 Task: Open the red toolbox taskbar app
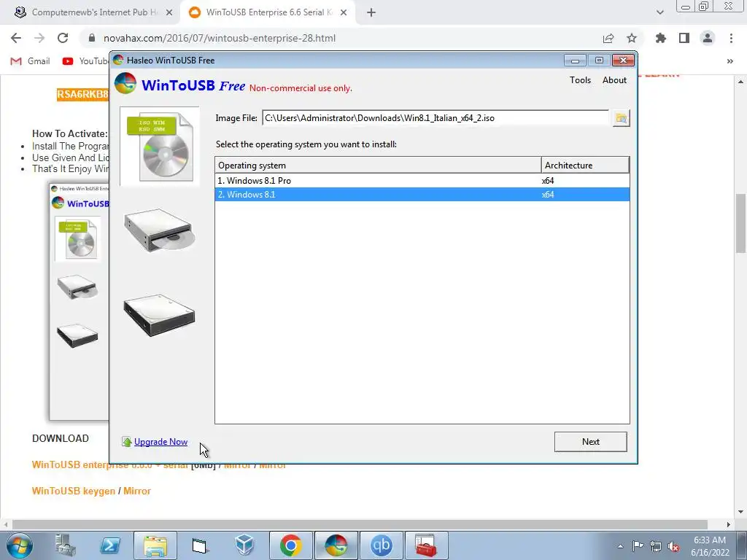click(x=426, y=545)
